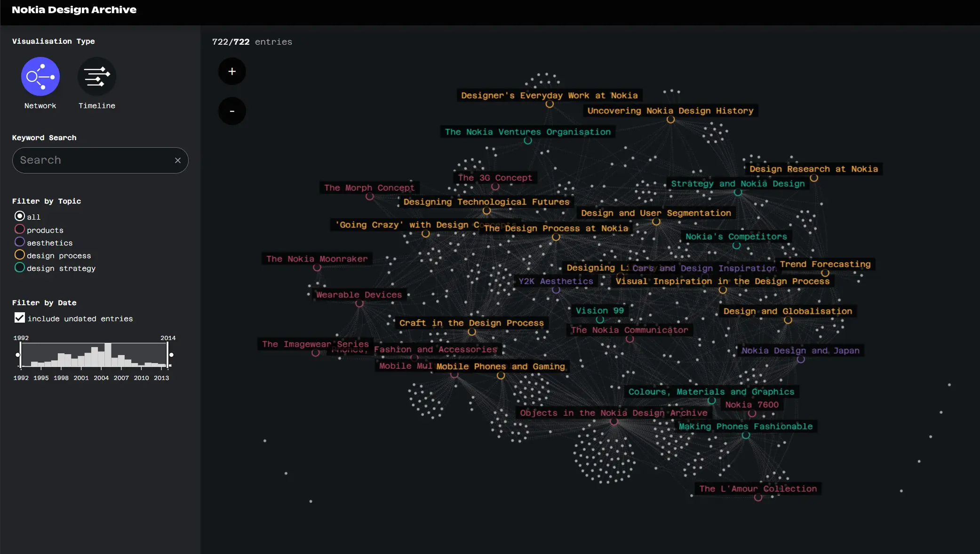The width and height of the screenshot is (980, 554).
Task: Open 'The L'Amour Collection' label
Action: (758, 489)
